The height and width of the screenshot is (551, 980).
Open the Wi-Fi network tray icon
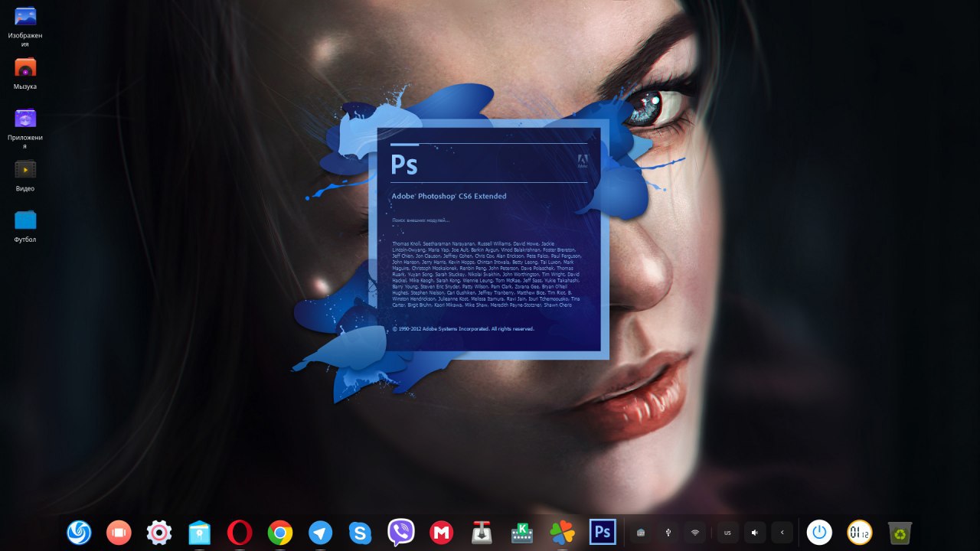coord(695,532)
